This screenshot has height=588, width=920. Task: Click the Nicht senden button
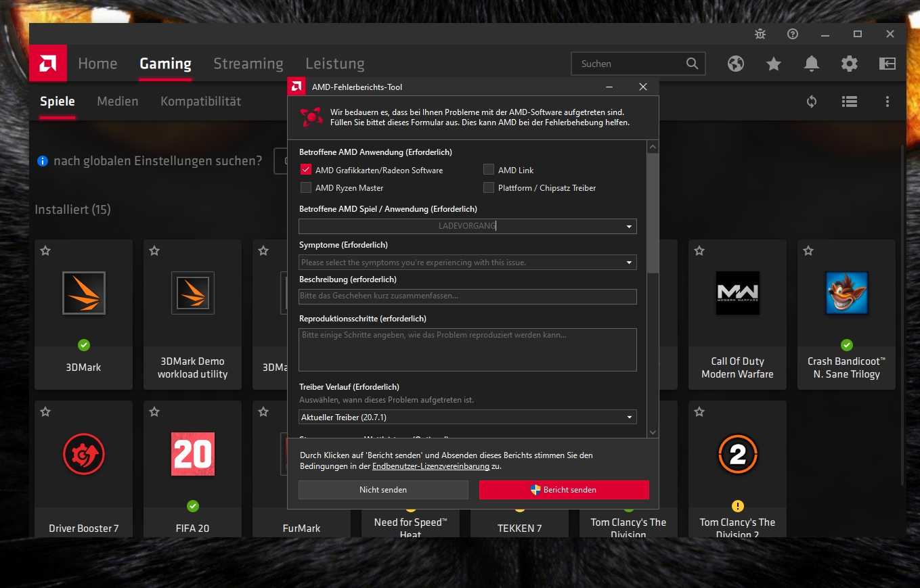coord(383,490)
